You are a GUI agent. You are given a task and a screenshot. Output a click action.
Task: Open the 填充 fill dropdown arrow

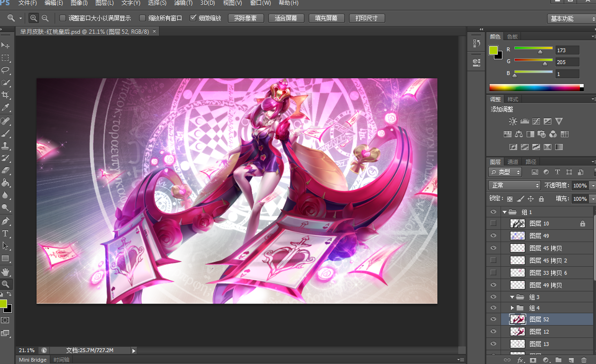pos(592,199)
